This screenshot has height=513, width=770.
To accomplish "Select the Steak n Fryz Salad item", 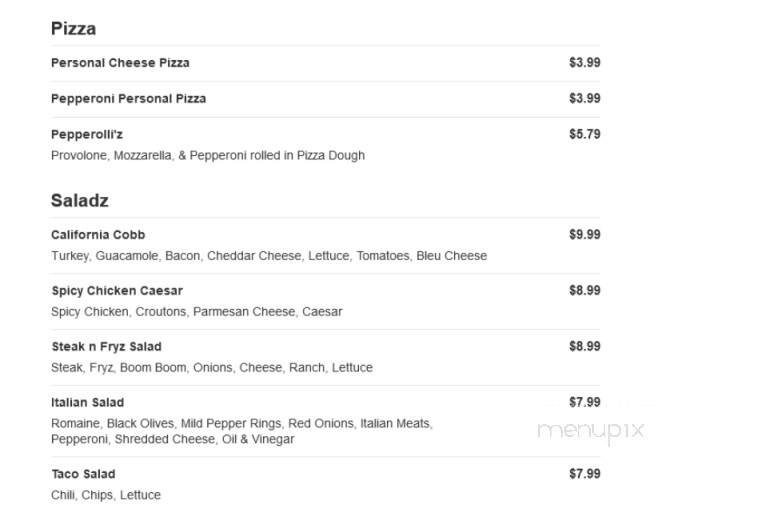I will (107, 347).
